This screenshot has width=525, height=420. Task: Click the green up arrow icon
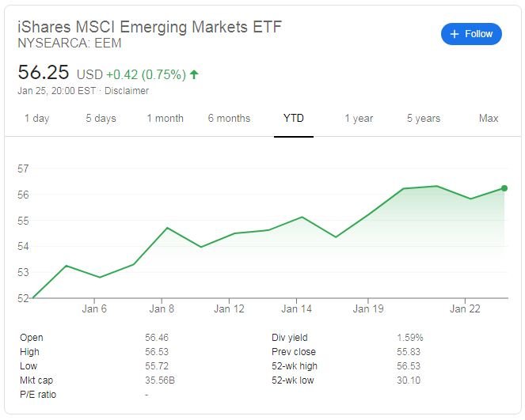[194, 74]
